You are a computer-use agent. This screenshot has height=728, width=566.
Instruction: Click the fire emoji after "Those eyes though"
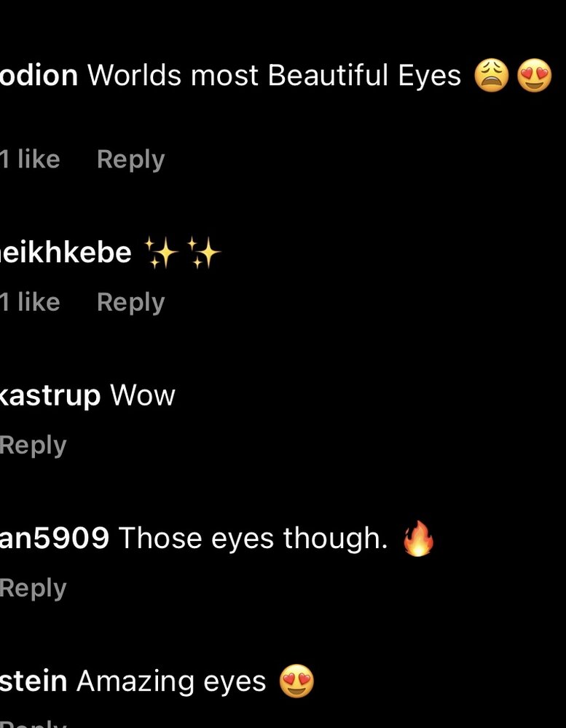click(x=418, y=539)
